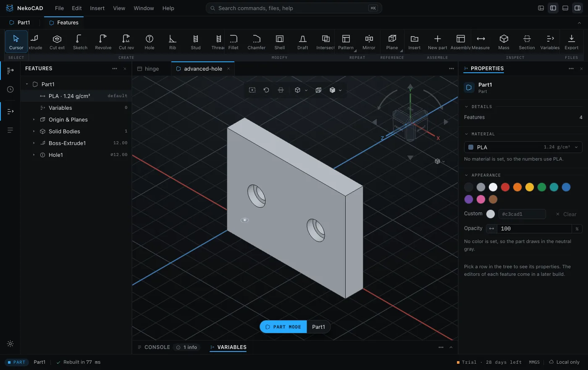This screenshot has height=370, width=588.
Task: Click the Variables tool in the Inspect group
Action: click(550, 42)
